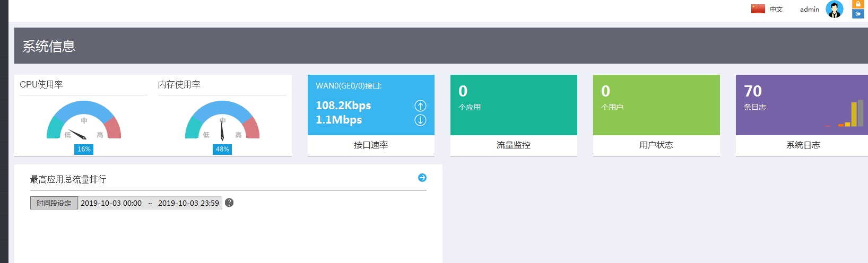Open the admin user menu
Screen dimensions: 868x263
(x=810, y=10)
